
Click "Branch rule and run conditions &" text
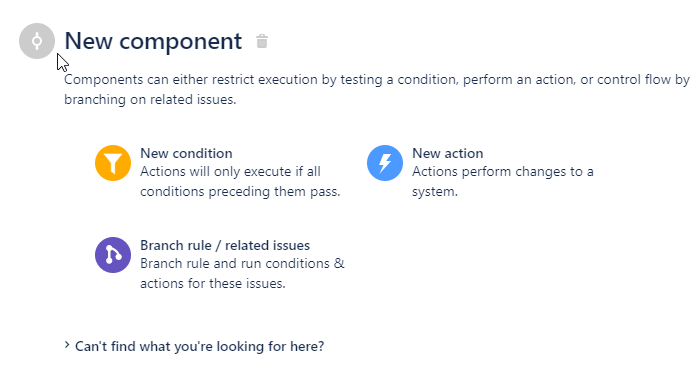(242, 263)
